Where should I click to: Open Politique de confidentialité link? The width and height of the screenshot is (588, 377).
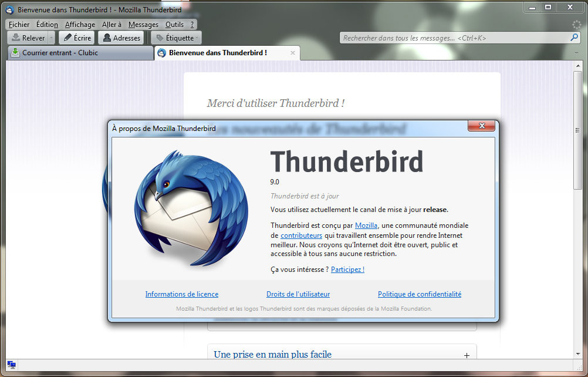point(420,294)
